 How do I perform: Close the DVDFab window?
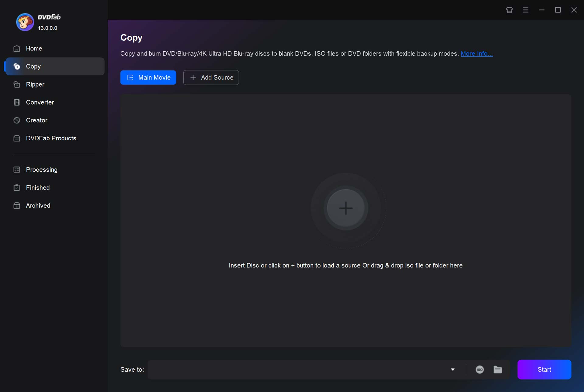(574, 10)
